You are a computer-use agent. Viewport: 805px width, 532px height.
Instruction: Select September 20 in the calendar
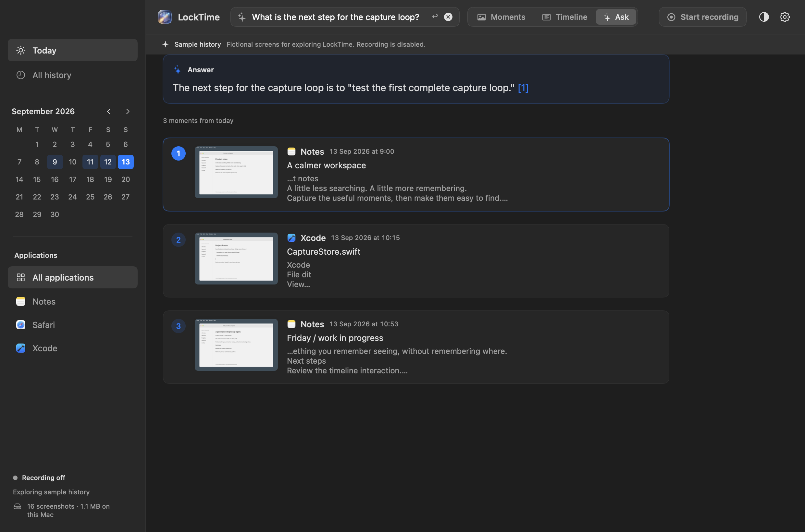point(126,179)
